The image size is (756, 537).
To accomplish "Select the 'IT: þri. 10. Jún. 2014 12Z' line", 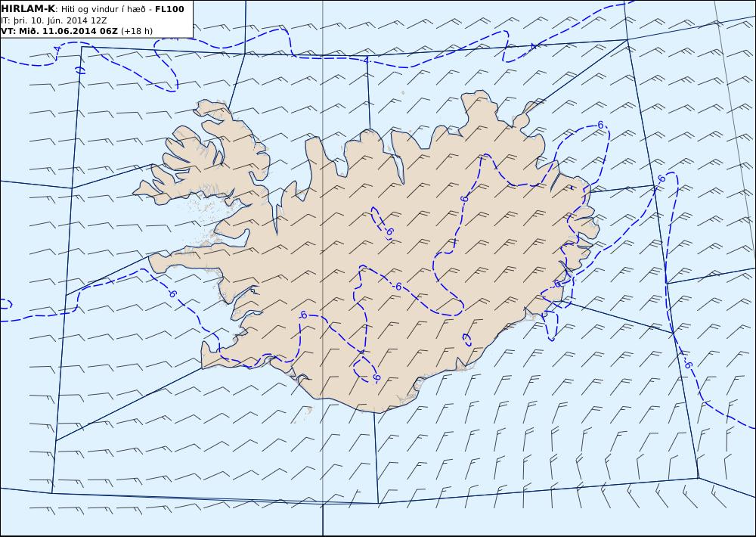I will 54,20.
